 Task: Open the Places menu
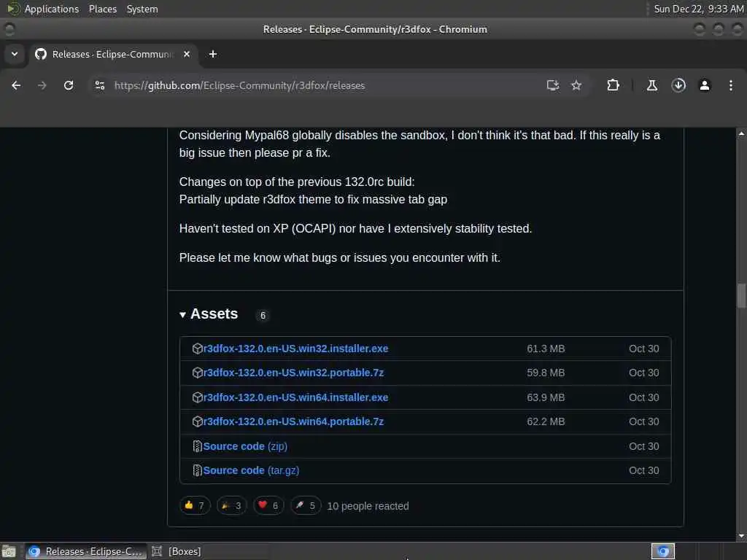103,9
